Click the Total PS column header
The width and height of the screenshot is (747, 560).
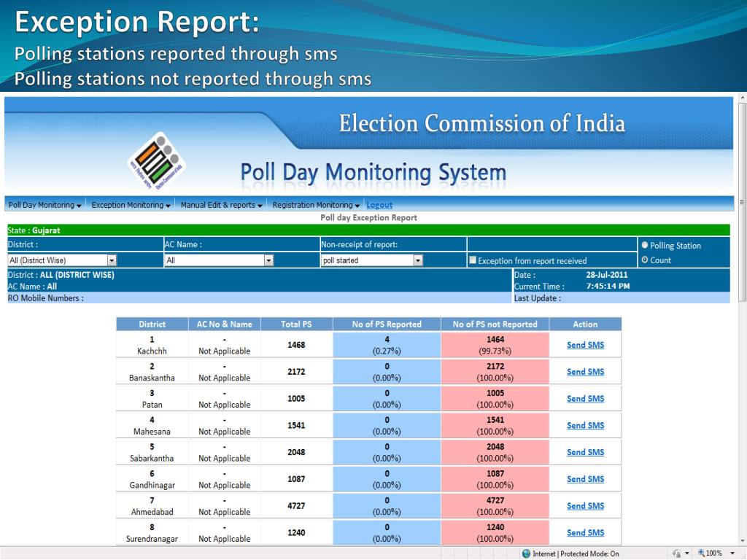(296, 324)
